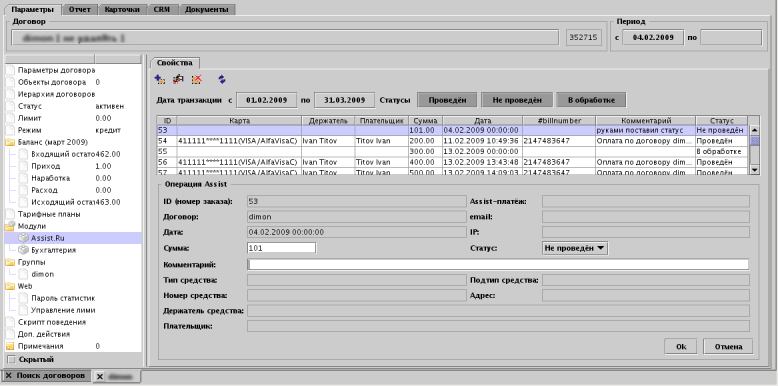Select Доп. действия tree item
The width and height of the screenshot is (778, 386).
(44, 334)
